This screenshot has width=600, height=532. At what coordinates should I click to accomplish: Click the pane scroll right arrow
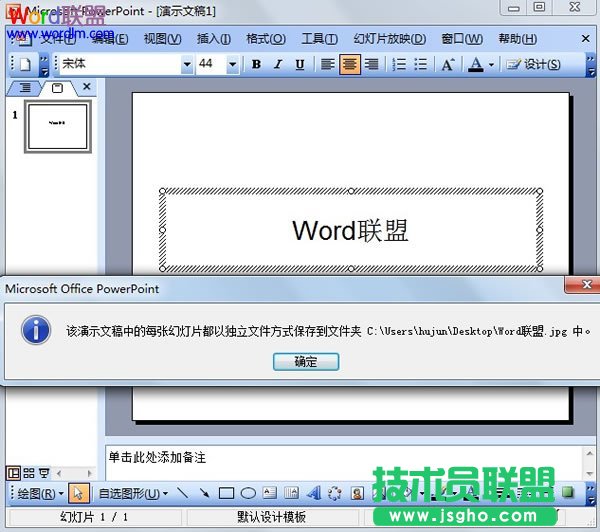[90, 474]
